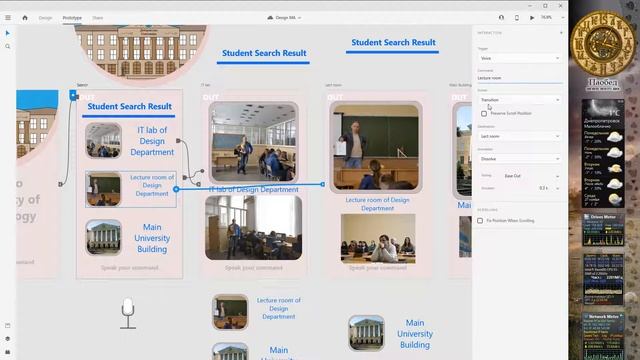Click Main University Building thumbnail in Search artboard
This screenshot has height=360, width=640.
pos(104,238)
